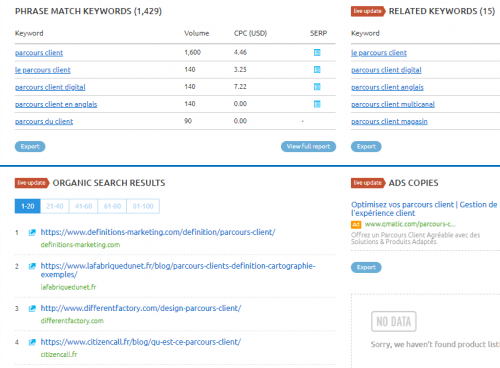This screenshot has height=368, width=500.
Task: View full report of phrase match keywords
Action: tap(308, 146)
